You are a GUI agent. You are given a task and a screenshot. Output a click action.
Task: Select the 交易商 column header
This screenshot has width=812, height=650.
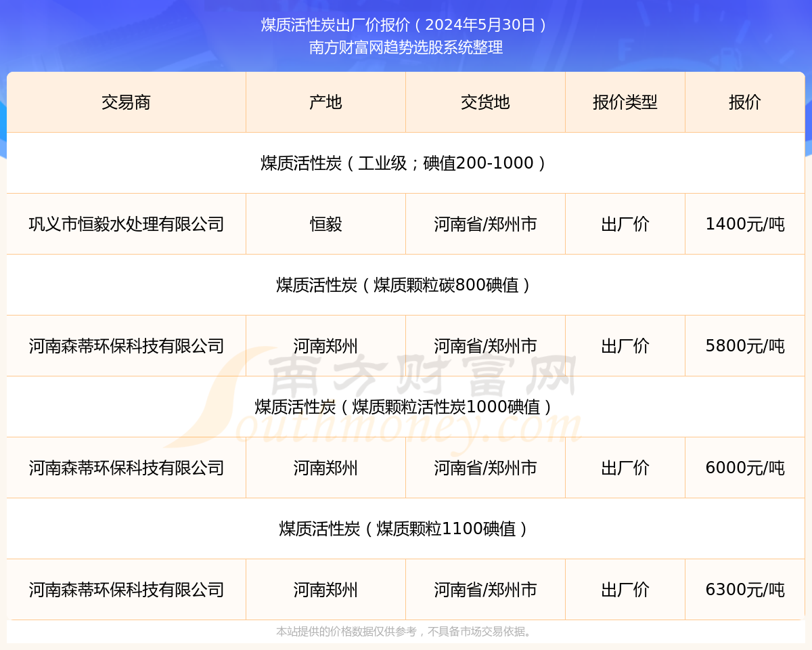[x=126, y=102]
